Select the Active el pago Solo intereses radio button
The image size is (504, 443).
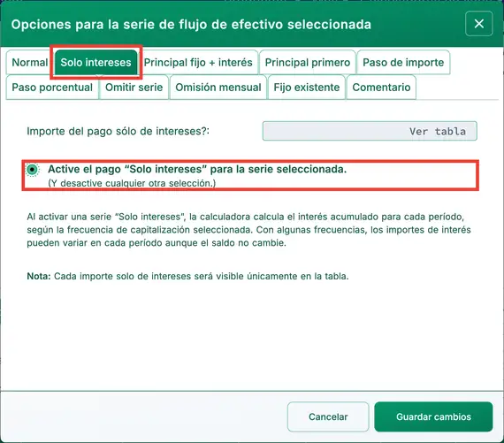coord(32,170)
